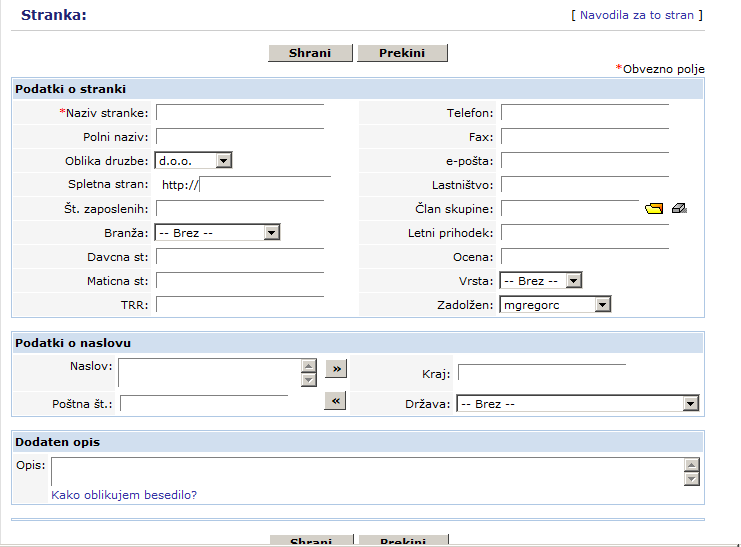
Task: Click the e-pošta input field
Action: (584, 161)
